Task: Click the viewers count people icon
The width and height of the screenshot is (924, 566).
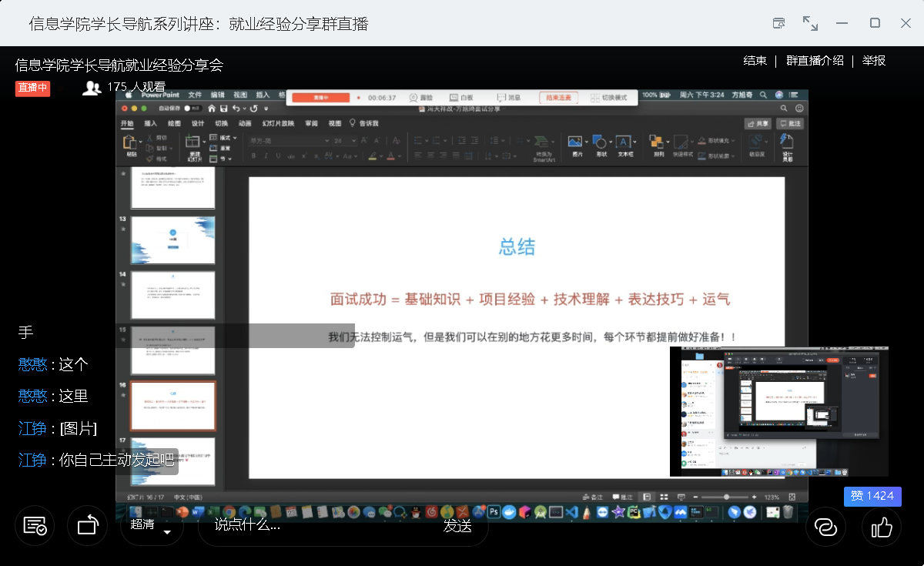Action: pyautogui.click(x=92, y=88)
